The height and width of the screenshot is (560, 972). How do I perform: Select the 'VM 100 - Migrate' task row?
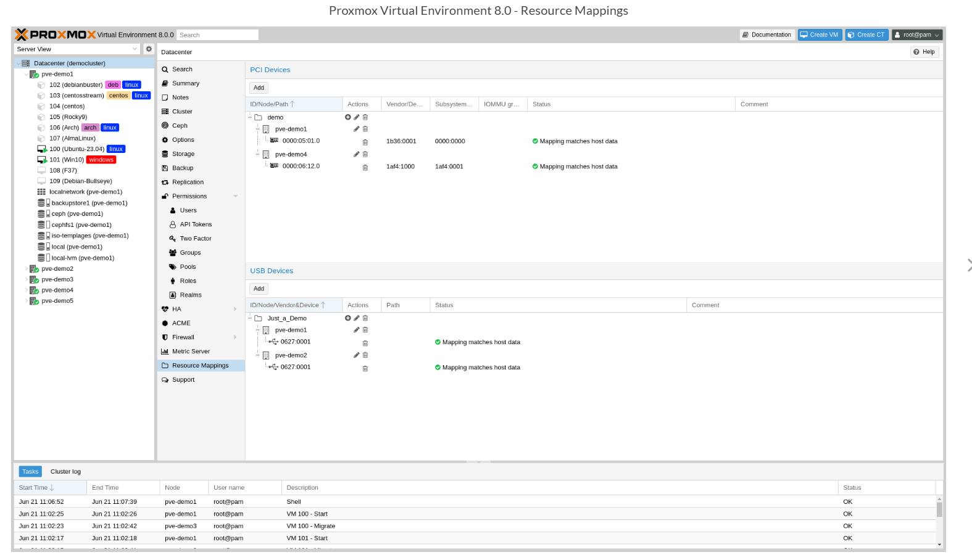[475, 526]
